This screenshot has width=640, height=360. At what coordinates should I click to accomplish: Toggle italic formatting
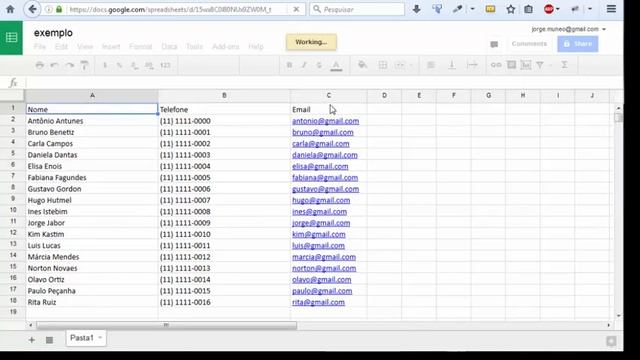[304, 65]
